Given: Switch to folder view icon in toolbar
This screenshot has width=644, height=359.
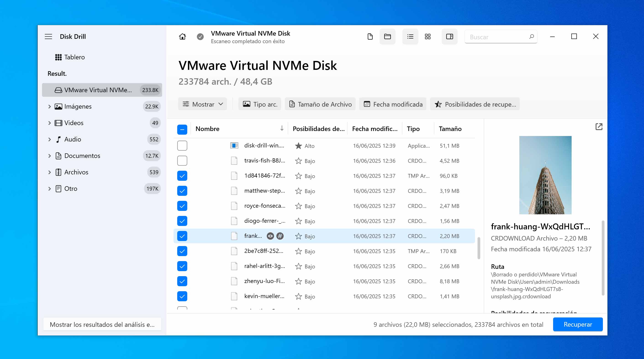Looking at the screenshot, I should point(387,37).
